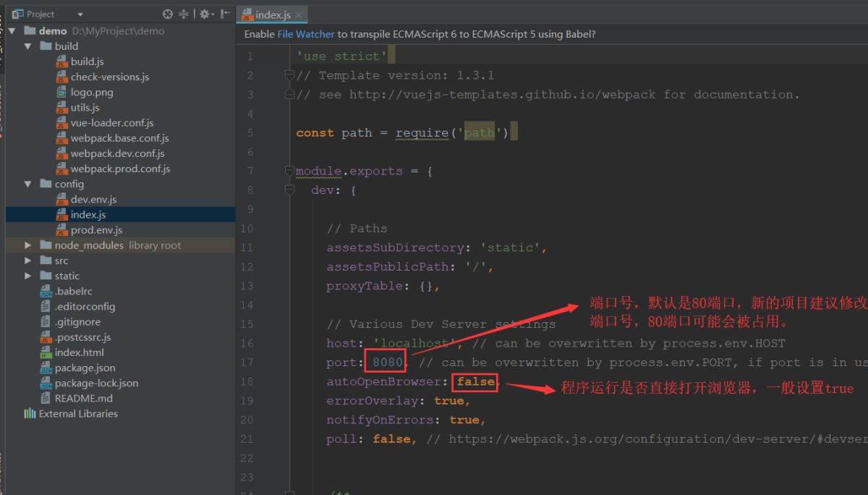Click the dev.env.js file icon
Viewport: 868px width, 495px height.
coord(62,199)
